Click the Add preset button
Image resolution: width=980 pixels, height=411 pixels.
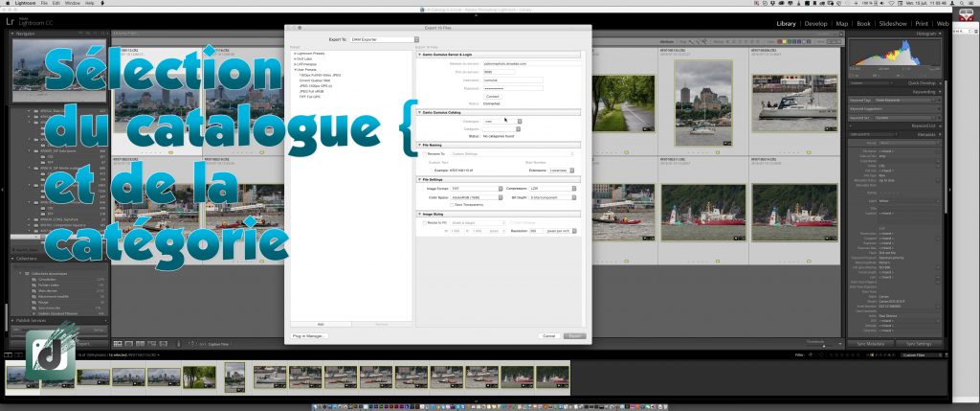click(x=321, y=324)
